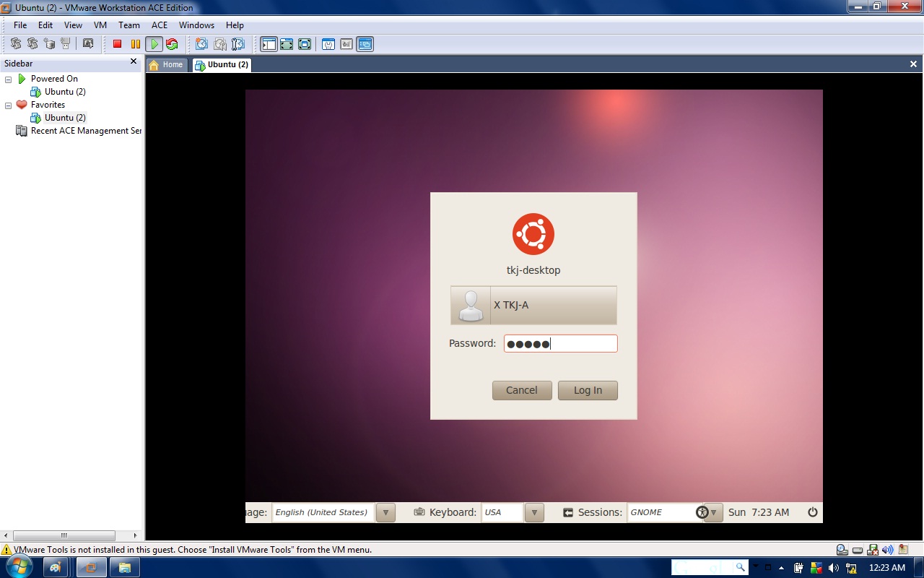Click the power icon in Ubuntu login panel
The height and width of the screenshot is (578, 924).
tap(813, 512)
